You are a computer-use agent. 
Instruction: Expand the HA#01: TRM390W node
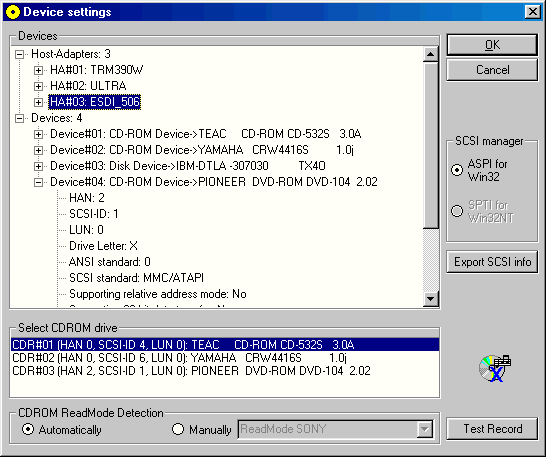(38, 70)
